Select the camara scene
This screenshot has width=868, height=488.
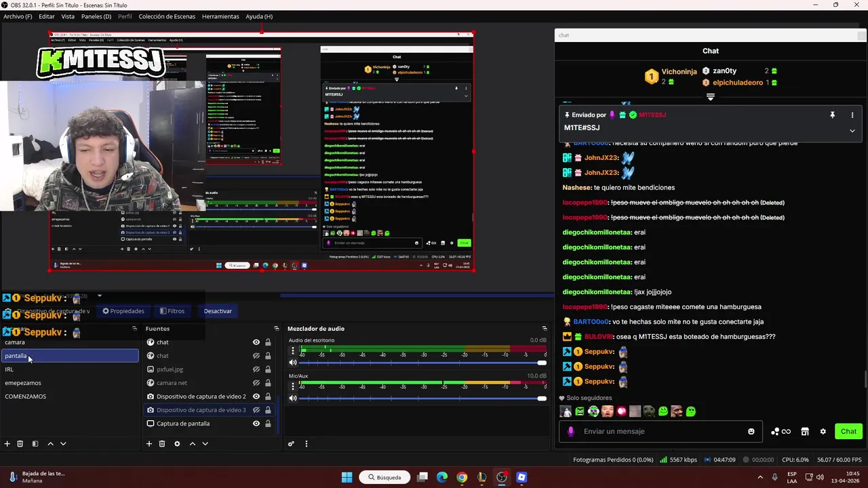[70, 342]
